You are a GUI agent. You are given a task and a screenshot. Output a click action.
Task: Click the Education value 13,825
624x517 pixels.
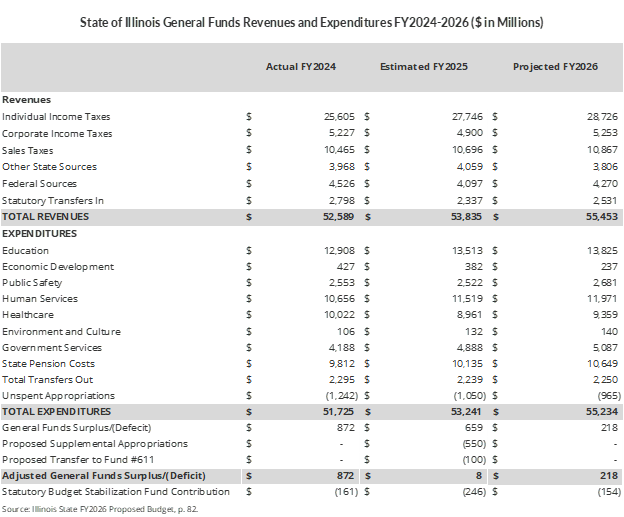tap(602, 251)
